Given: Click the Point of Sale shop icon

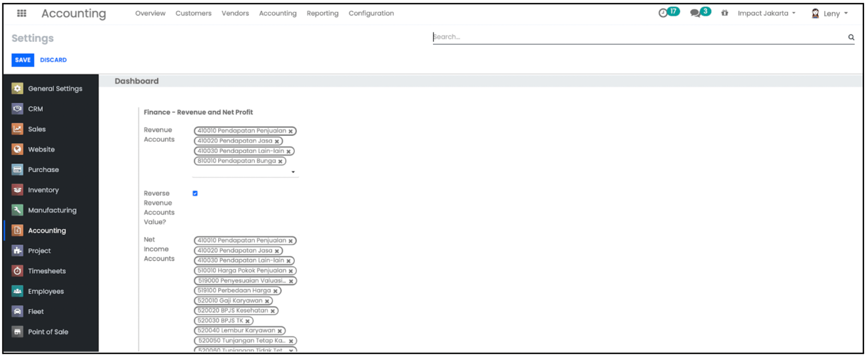Looking at the screenshot, I should pyautogui.click(x=17, y=332).
